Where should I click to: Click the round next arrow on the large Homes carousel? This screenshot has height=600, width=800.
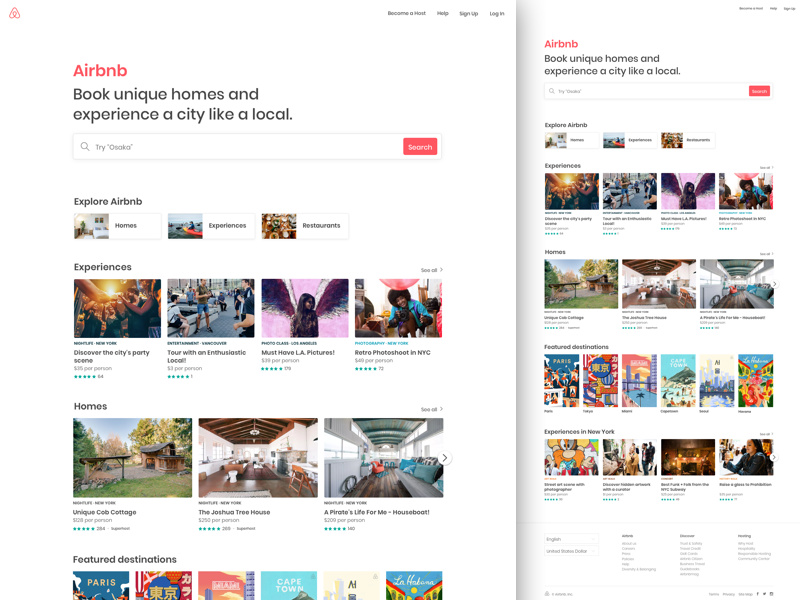(444, 458)
